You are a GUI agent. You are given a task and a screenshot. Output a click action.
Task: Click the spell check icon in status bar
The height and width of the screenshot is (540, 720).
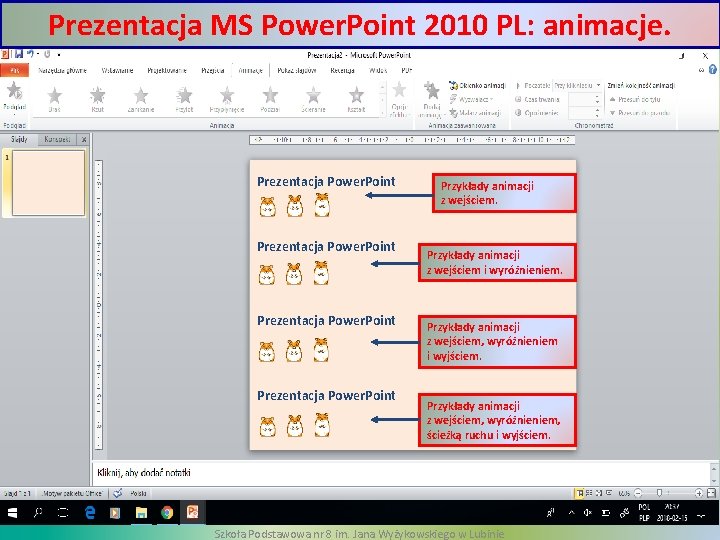tap(118, 493)
